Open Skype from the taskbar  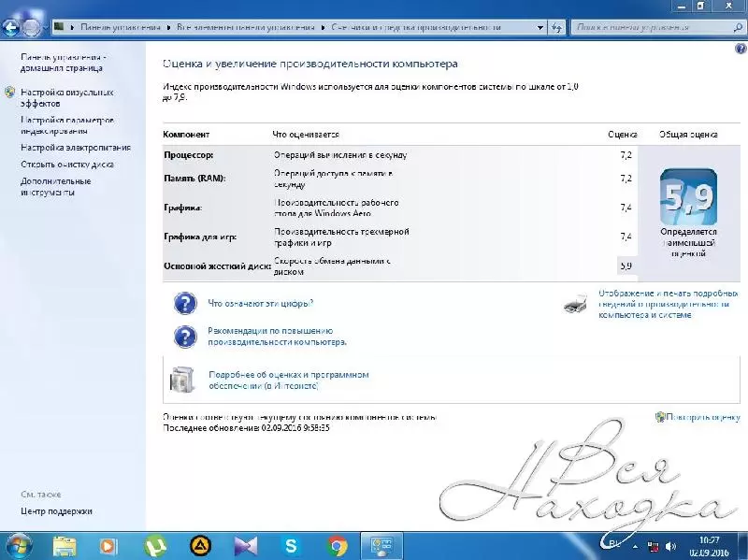pyautogui.click(x=291, y=545)
